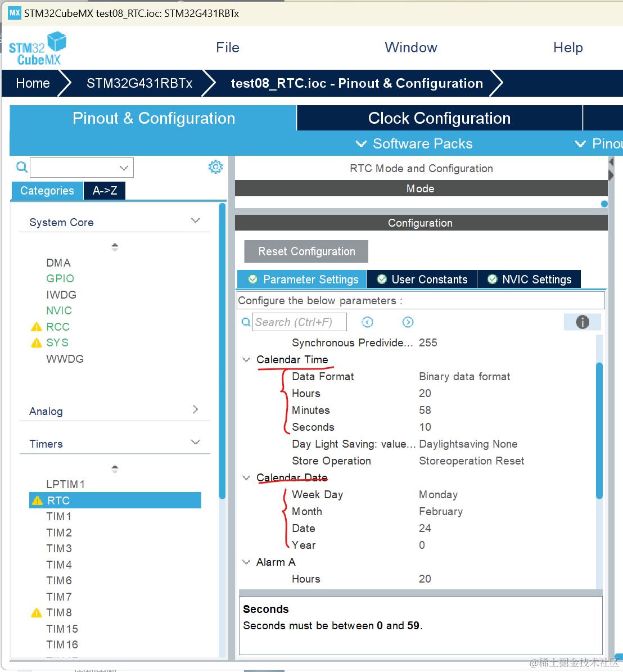623x672 pixels.
Task: Open the File menu
Action: 228,48
